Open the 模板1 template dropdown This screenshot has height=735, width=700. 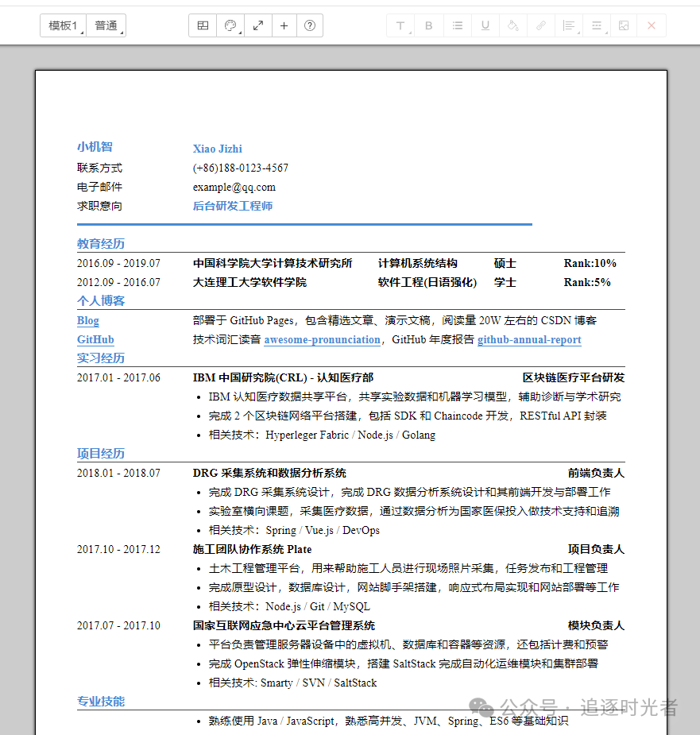(x=63, y=25)
